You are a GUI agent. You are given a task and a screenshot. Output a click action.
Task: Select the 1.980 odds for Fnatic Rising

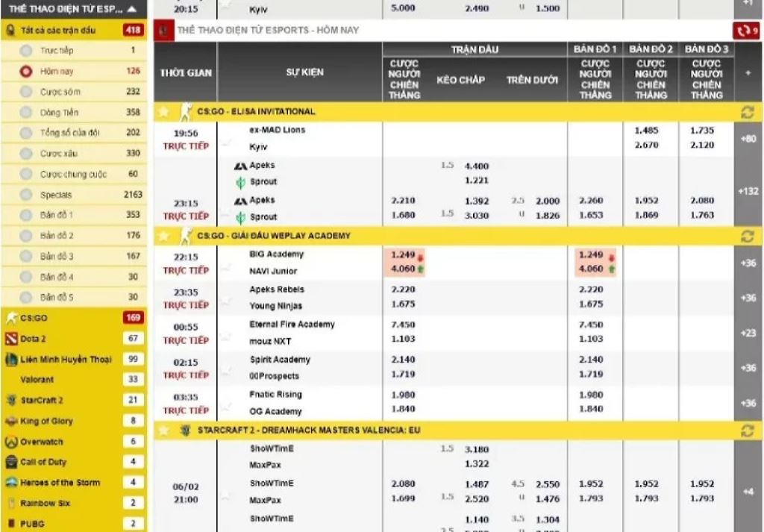click(x=403, y=395)
